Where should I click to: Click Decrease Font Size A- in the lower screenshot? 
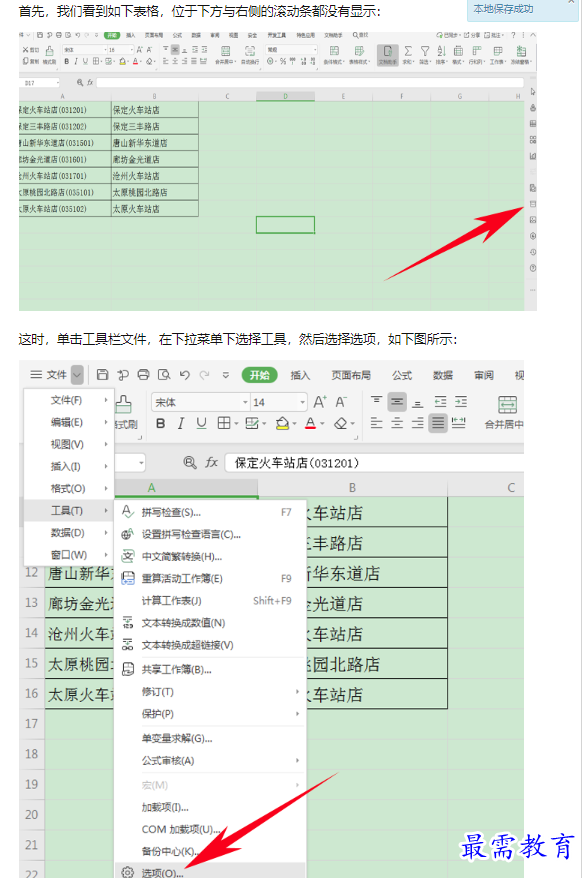(x=341, y=402)
